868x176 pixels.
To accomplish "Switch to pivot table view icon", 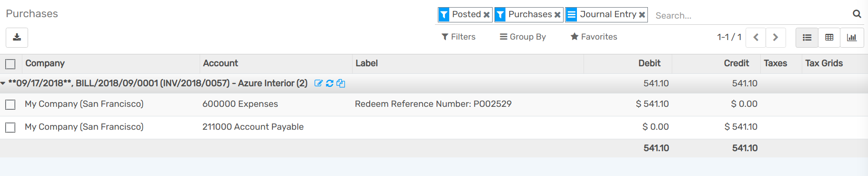I will point(829,37).
